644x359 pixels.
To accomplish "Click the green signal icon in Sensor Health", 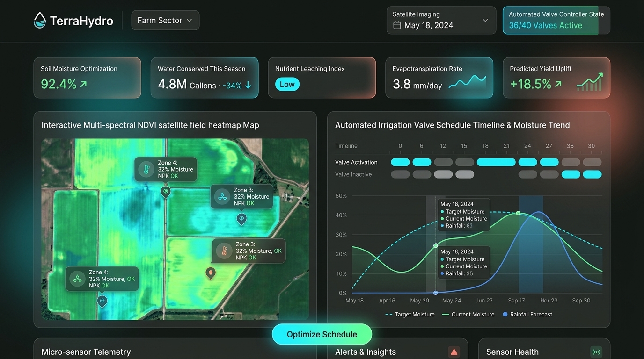I will tap(596, 352).
